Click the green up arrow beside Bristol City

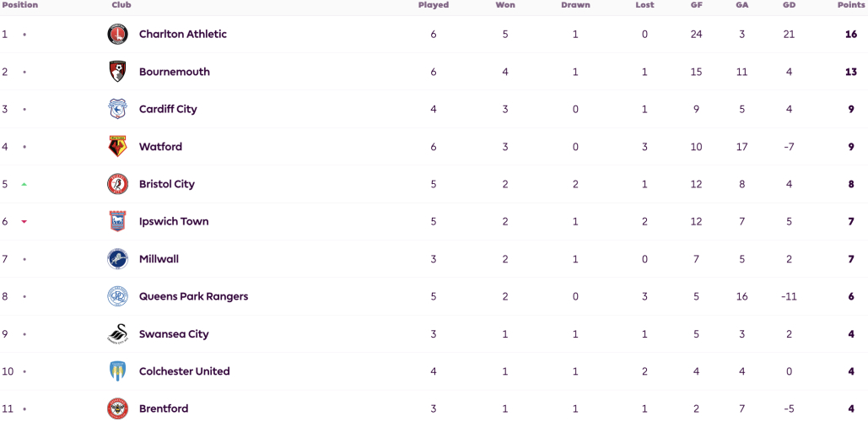click(x=24, y=184)
